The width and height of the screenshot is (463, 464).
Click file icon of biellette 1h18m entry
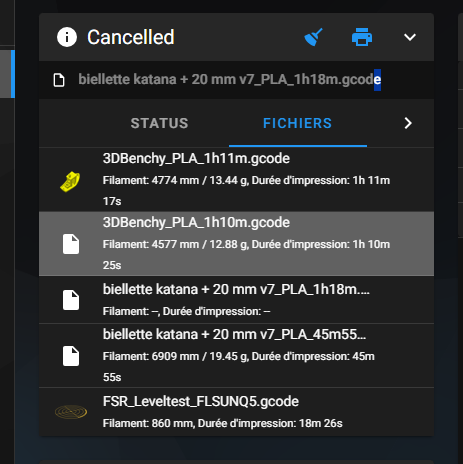click(x=71, y=300)
